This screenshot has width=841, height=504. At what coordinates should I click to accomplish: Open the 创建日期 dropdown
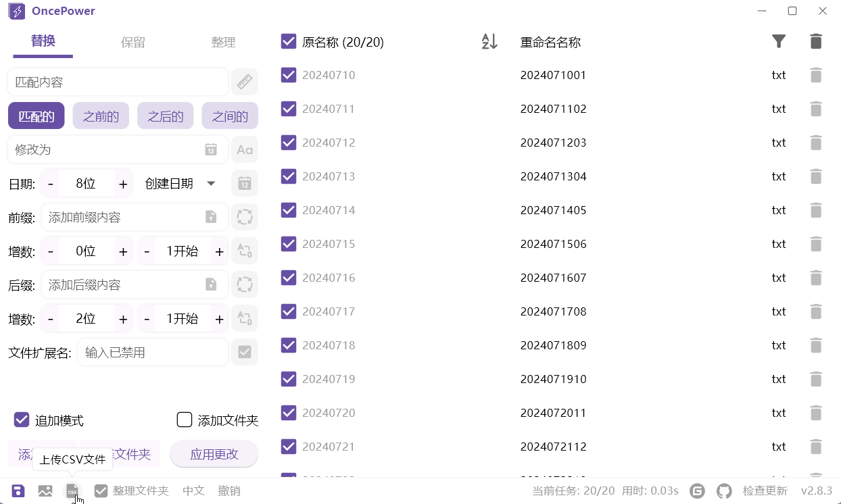tap(181, 183)
